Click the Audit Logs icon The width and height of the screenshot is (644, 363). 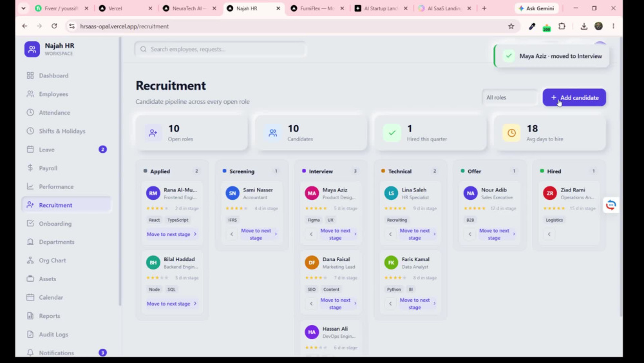[x=30, y=334]
